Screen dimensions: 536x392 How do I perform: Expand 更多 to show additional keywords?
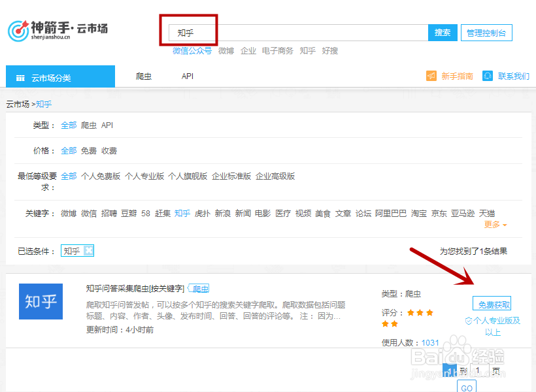point(492,224)
